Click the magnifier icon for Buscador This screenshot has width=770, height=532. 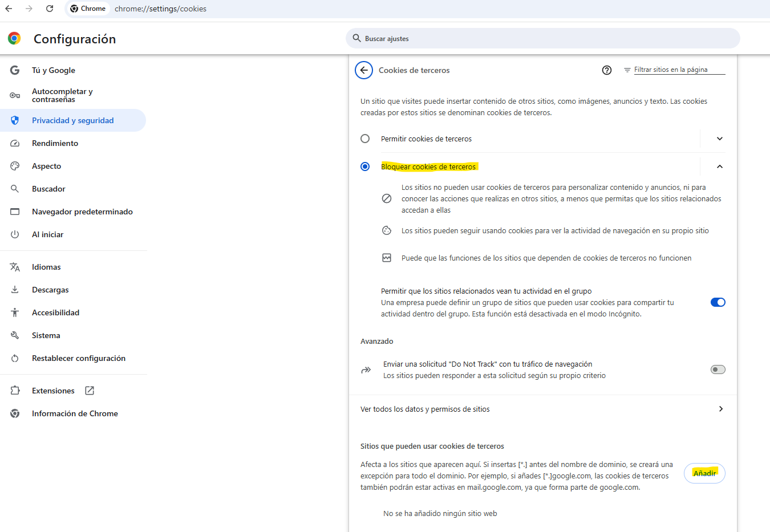(15, 189)
